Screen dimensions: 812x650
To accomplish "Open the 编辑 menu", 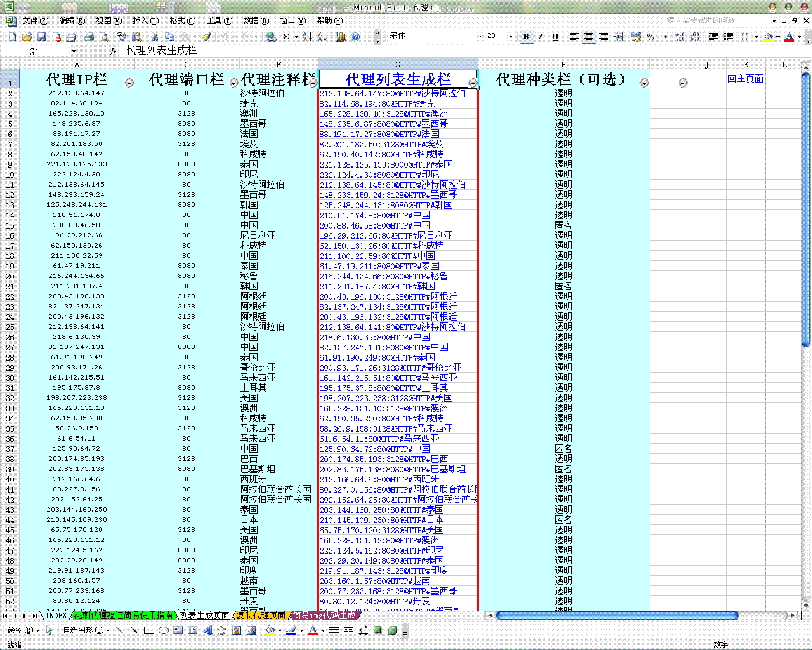I will tap(71, 21).
